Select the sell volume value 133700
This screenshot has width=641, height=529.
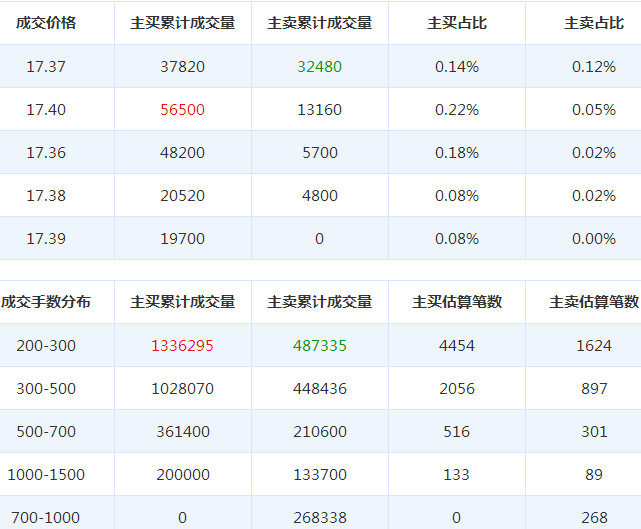pyautogui.click(x=320, y=475)
